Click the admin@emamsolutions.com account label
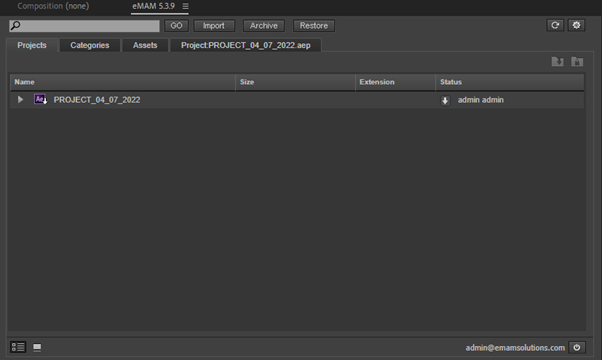The height and width of the screenshot is (360, 602). (x=515, y=348)
